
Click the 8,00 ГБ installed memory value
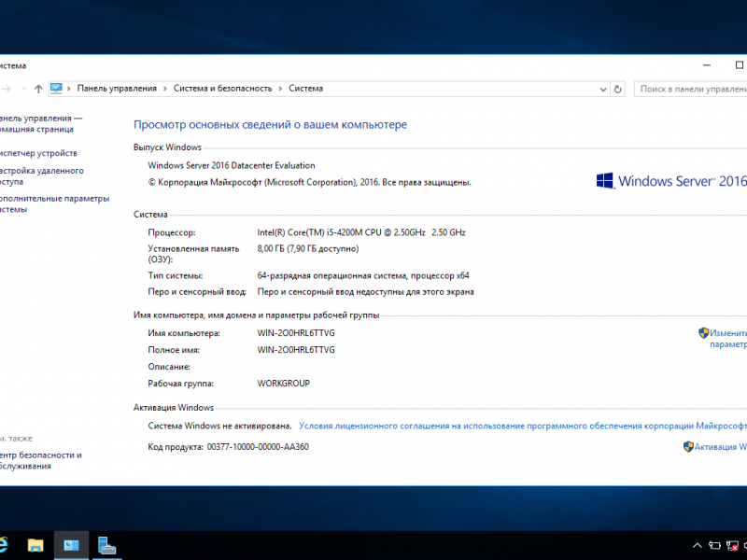click(308, 248)
